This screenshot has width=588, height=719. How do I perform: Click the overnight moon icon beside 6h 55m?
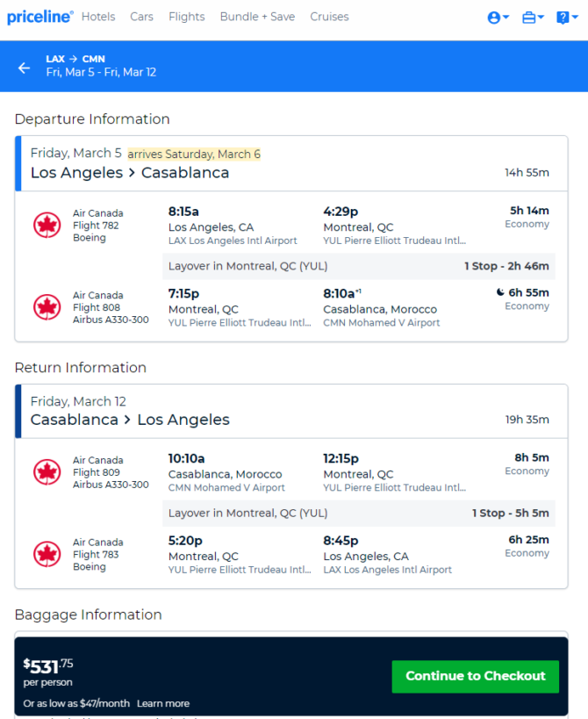[500, 292]
